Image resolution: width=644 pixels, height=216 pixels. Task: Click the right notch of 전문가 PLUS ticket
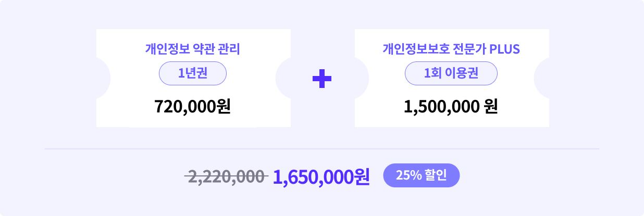tap(542, 78)
